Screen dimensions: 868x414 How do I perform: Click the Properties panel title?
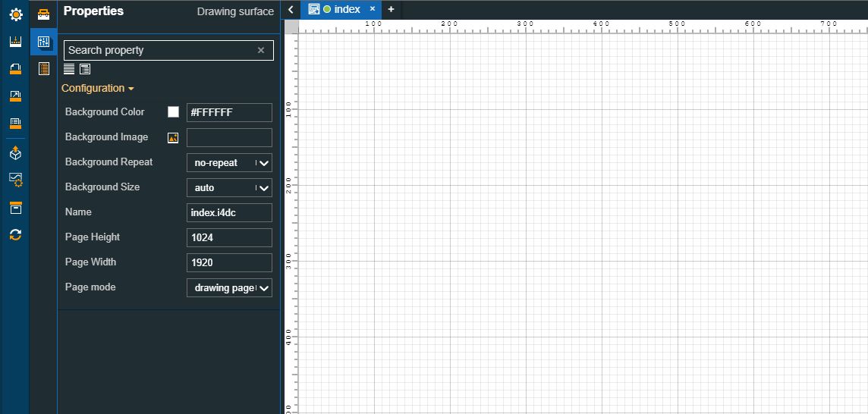click(93, 11)
